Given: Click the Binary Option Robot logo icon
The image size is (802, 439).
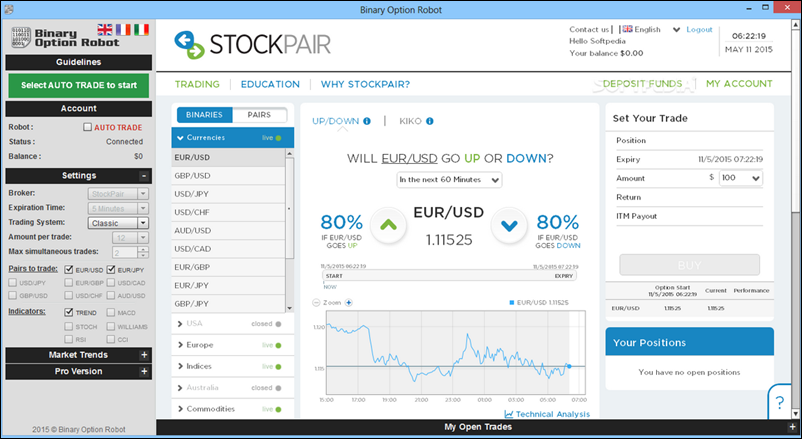Looking at the screenshot, I should (21, 38).
